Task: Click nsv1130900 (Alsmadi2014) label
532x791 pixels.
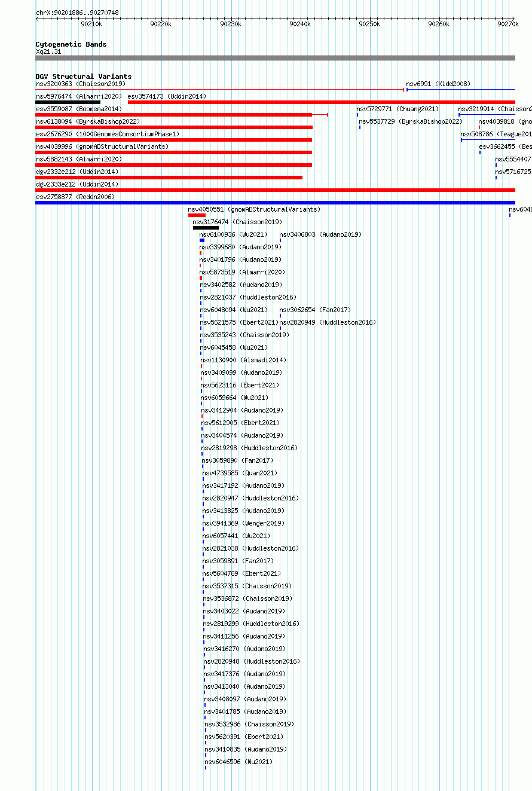Action: click(x=243, y=360)
